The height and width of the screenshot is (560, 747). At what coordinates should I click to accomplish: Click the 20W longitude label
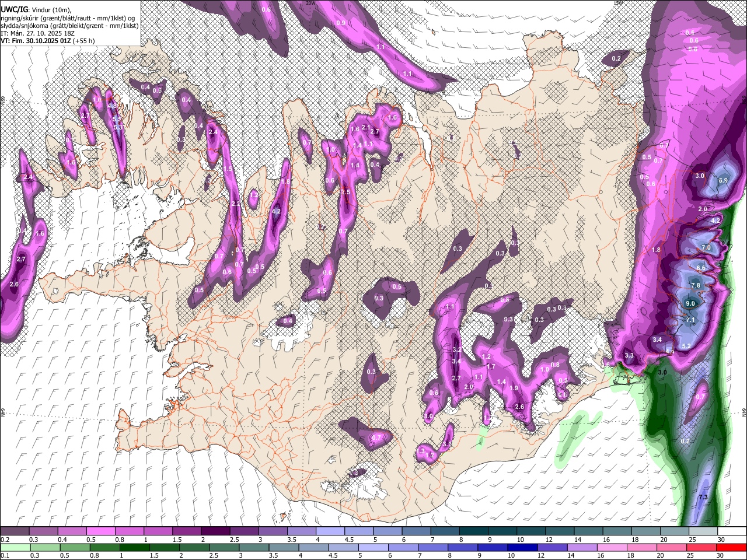311,3
